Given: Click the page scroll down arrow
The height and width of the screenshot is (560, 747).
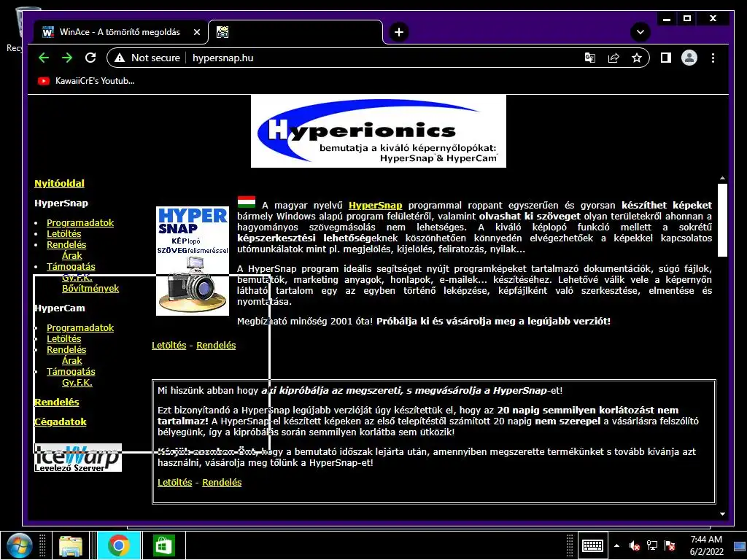Looking at the screenshot, I should click(x=722, y=514).
